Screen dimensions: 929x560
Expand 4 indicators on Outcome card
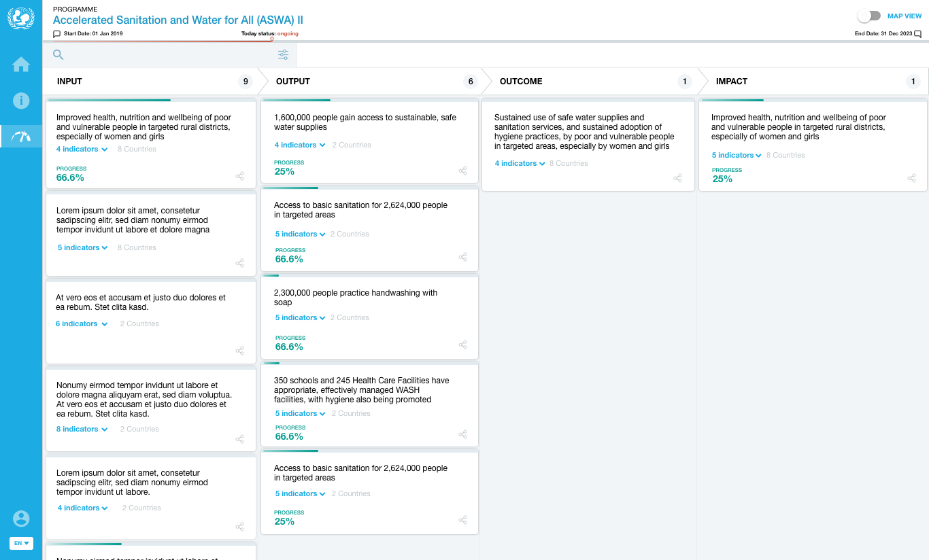[520, 163]
